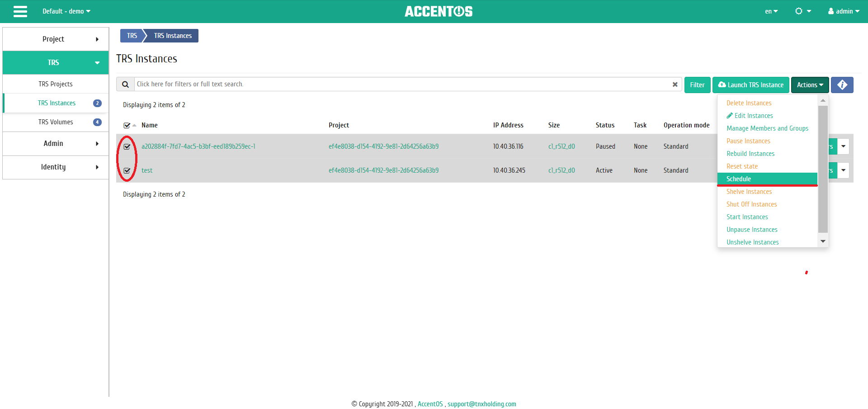Open TRS Projects in the sidebar

(x=56, y=84)
